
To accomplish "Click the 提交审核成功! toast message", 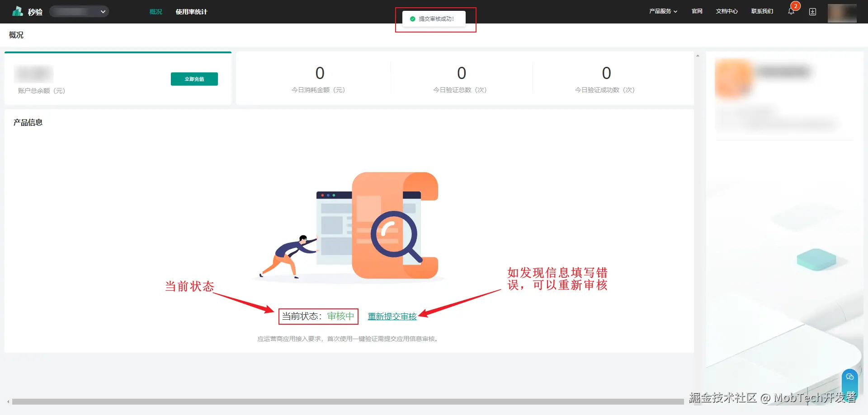I will click(x=434, y=19).
